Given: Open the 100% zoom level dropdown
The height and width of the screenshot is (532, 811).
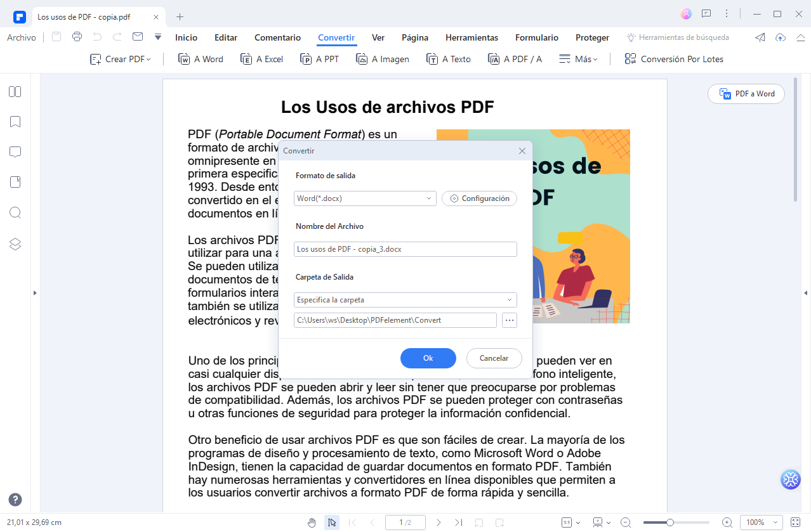Looking at the screenshot, I should 760,522.
